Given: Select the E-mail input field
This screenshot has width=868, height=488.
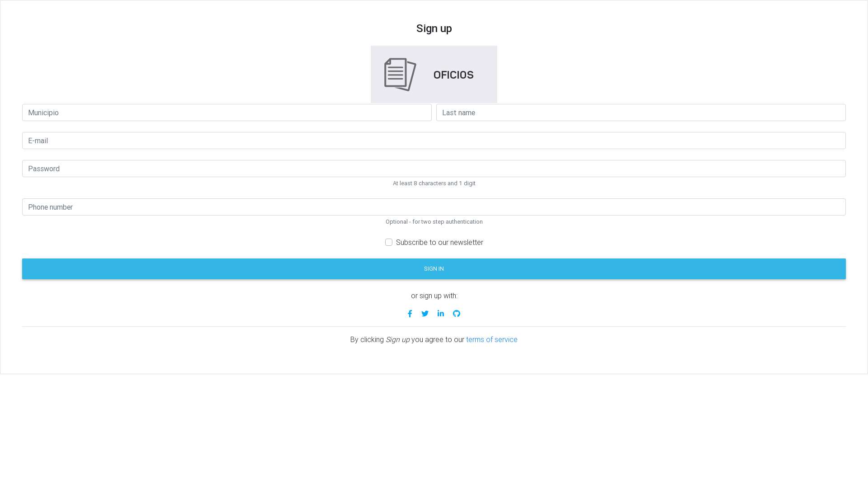Looking at the screenshot, I should (x=434, y=141).
